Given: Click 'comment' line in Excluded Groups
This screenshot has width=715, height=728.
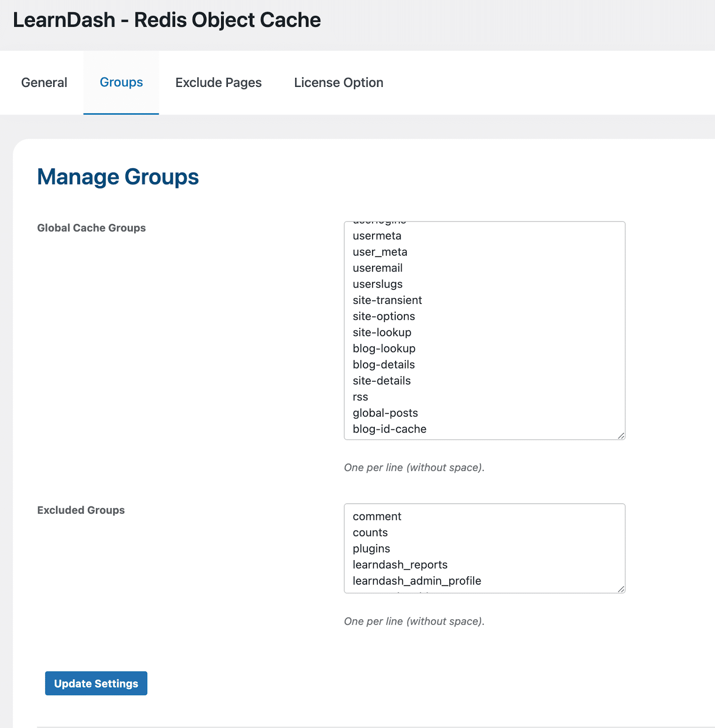Looking at the screenshot, I should coord(377,516).
